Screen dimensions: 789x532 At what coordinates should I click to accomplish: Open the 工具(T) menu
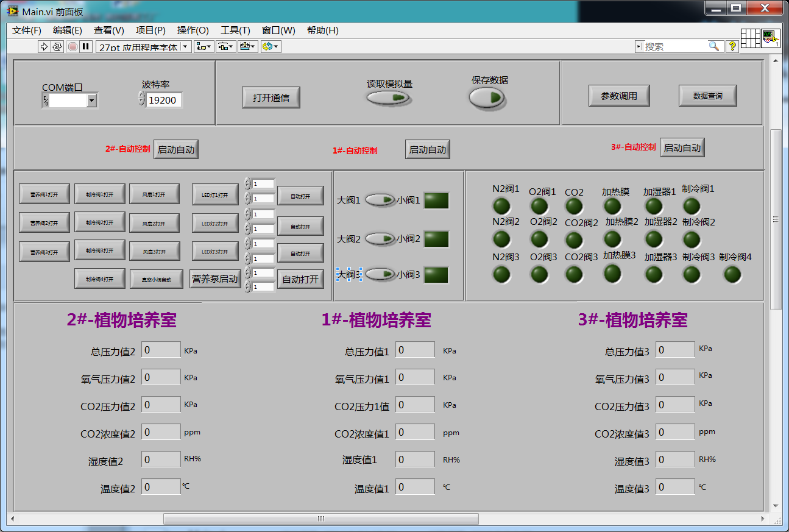(x=235, y=30)
